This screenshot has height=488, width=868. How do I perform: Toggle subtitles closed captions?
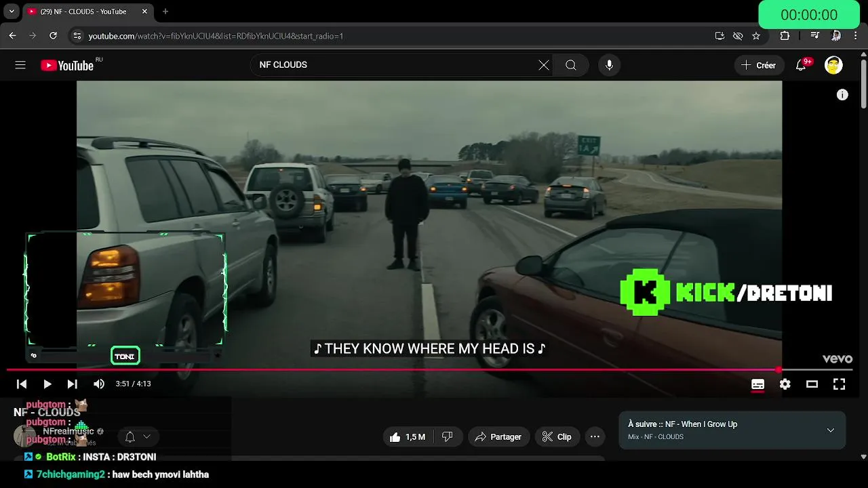pos(758,384)
